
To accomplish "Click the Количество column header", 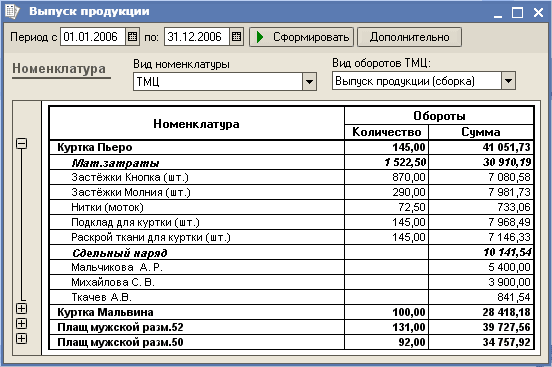I will [387, 132].
